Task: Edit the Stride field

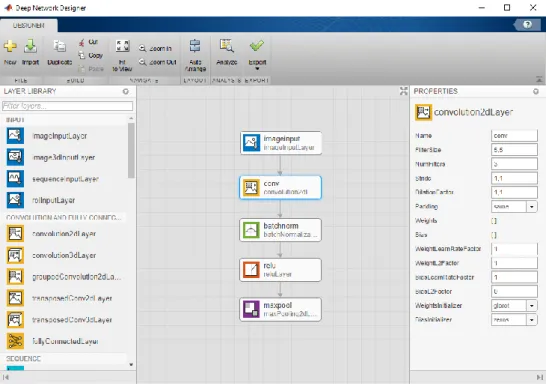Action: click(x=514, y=178)
